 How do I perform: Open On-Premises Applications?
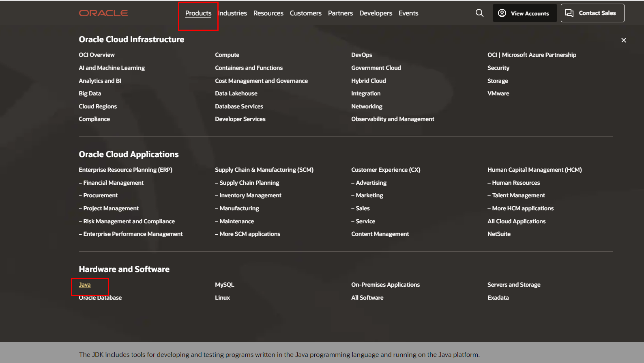(x=386, y=285)
